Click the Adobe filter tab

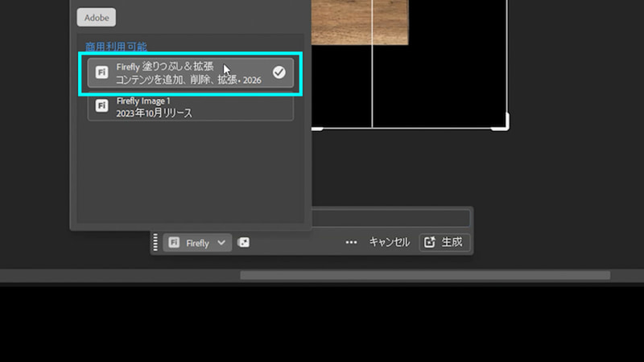pyautogui.click(x=96, y=17)
